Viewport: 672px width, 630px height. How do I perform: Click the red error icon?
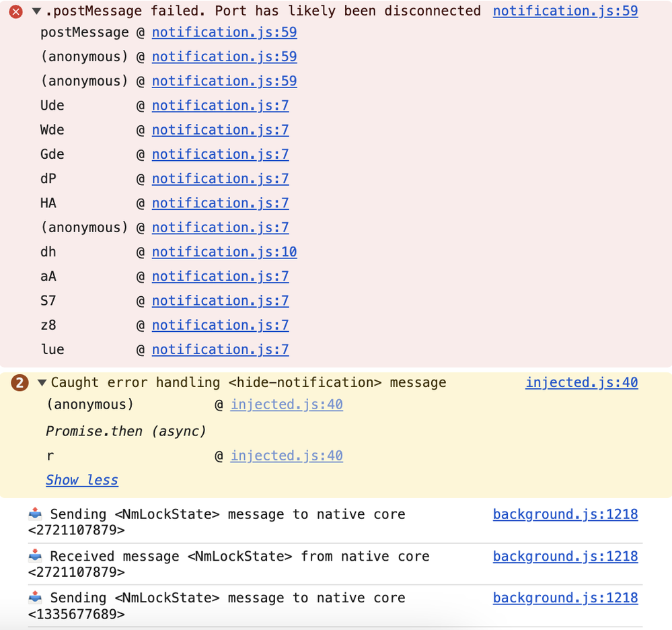[16, 11]
